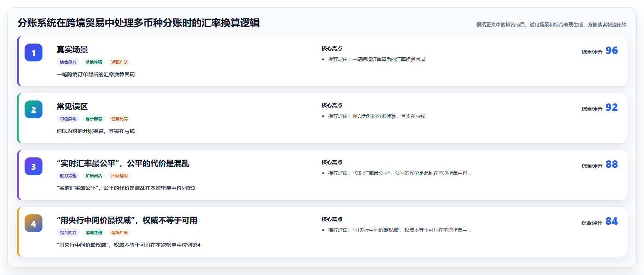The height and width of the screenshot is (275, 644).
Task: Click the page heading 分账系统在跨境贸易中处理多币种分账时的汇率换算逻辑
Action: click(139, 23)
